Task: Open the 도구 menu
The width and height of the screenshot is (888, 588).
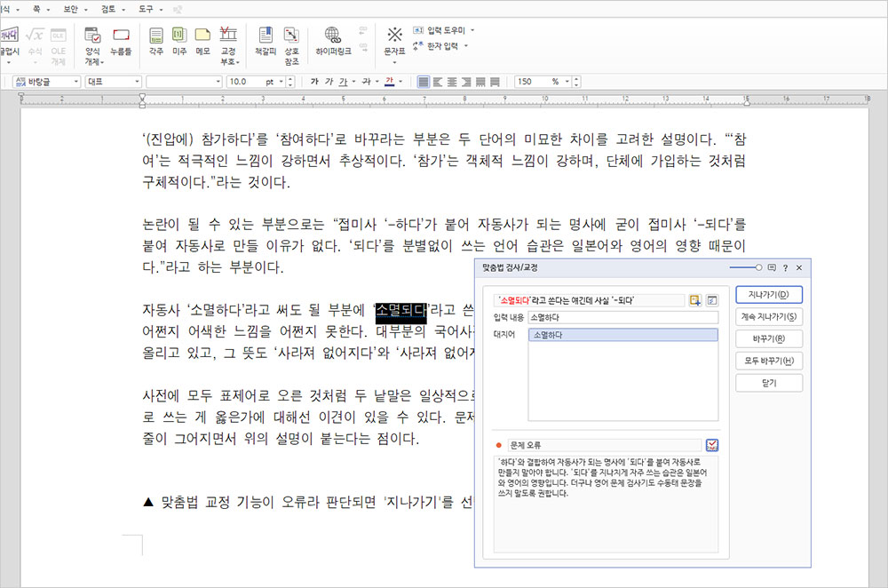Action: (151, 9)
